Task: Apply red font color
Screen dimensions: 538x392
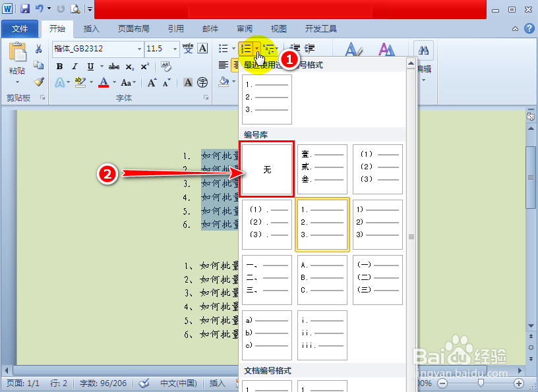Action: pos(104,82)
